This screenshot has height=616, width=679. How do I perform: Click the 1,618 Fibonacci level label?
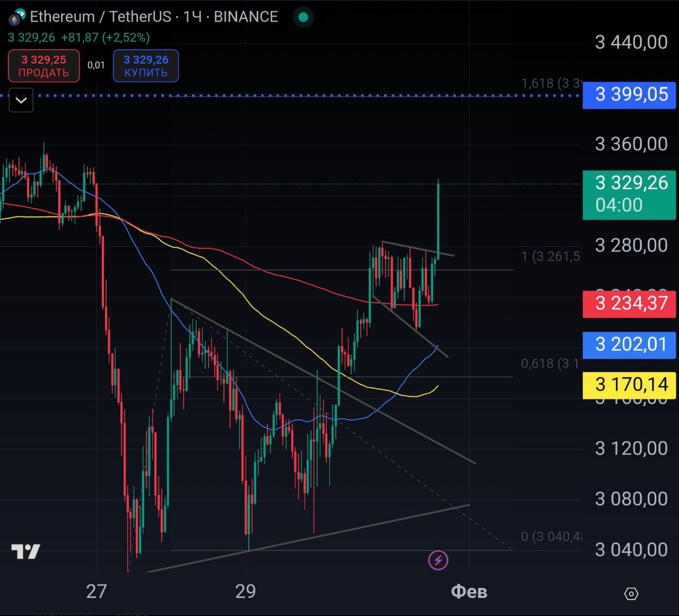(552, 83)
